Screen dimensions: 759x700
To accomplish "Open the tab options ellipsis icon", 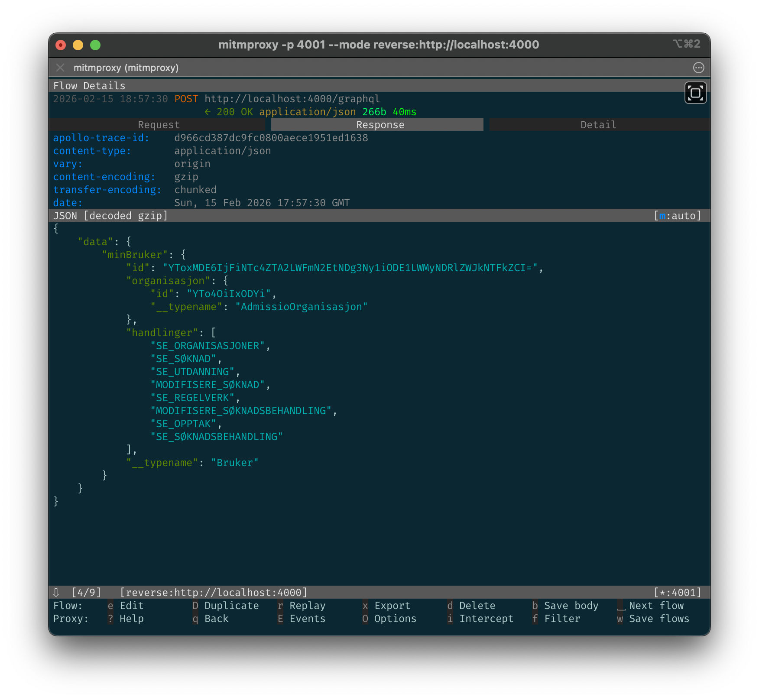I will coord(698,68).
